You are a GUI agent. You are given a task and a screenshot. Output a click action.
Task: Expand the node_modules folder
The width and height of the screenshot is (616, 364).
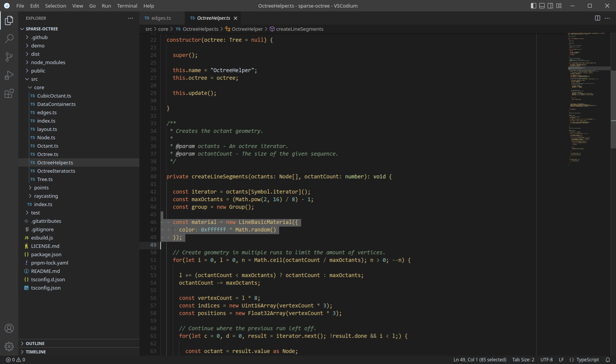tap(79, 62)
